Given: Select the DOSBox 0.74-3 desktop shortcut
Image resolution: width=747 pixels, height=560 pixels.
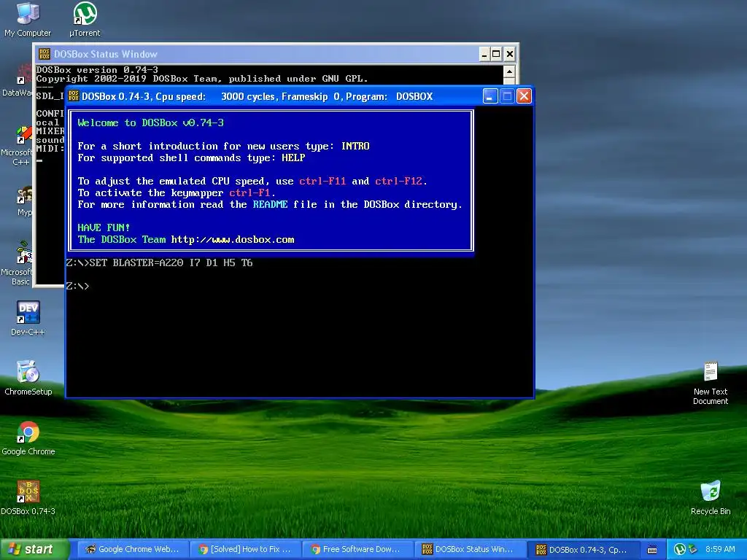Looking at the screenshot, I should point(28,498).
